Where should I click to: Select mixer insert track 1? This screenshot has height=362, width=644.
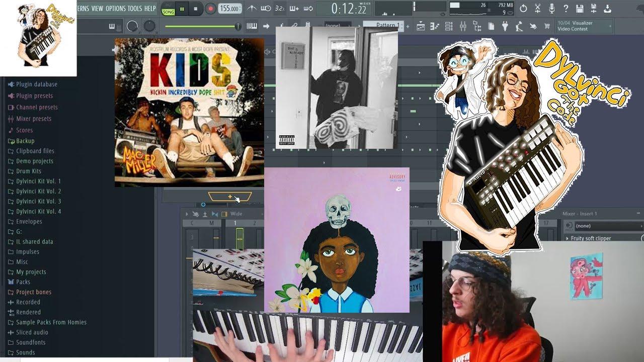tap(234, 223)
